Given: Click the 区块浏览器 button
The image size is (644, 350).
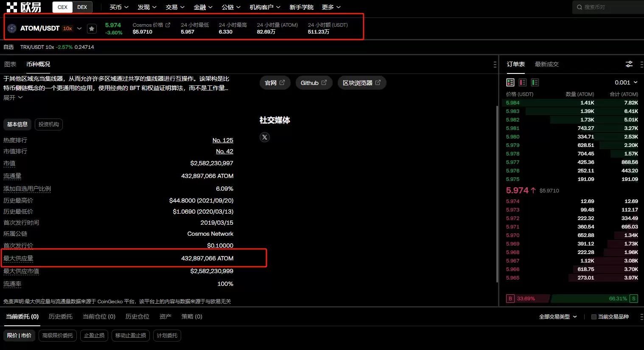Looking at the screenshot, I should pos(361,83).
